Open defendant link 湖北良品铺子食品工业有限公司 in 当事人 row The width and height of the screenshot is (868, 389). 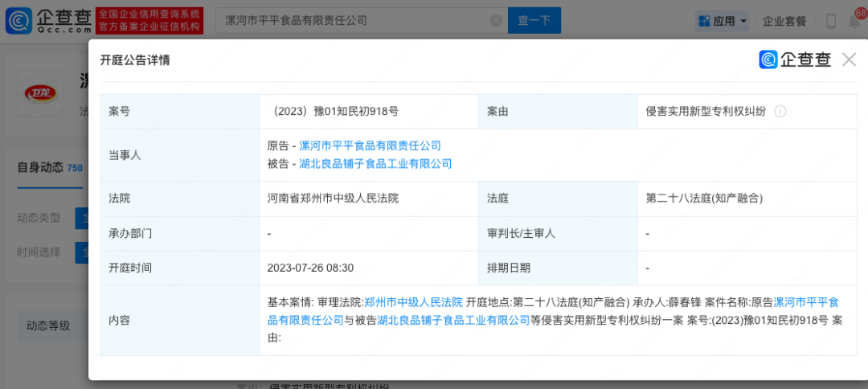pyautogui.click(x=375, y=163)
